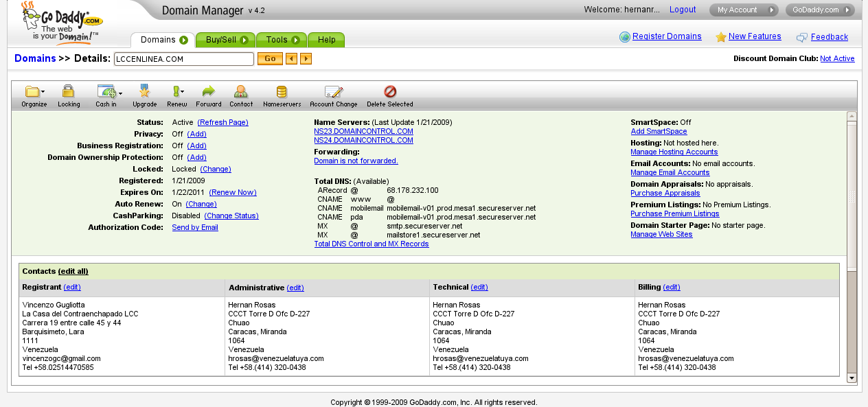Open Purchase Premium Listings

pos(675,213)
